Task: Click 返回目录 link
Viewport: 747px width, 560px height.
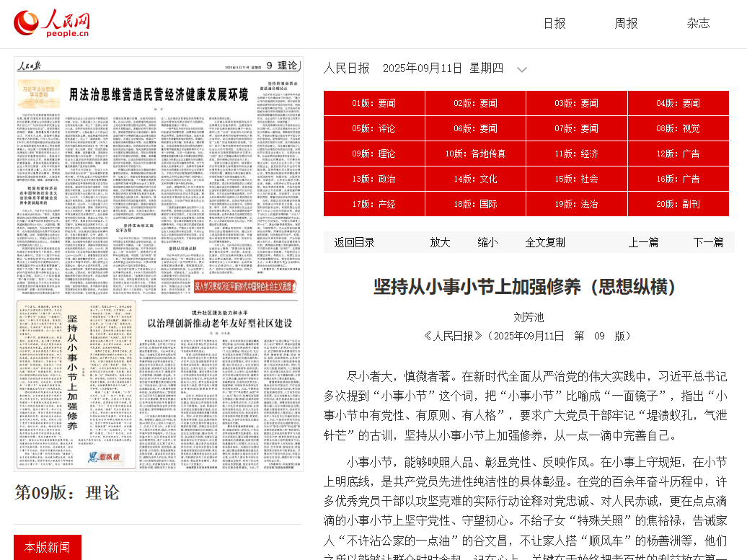Action: coord(355,242)
